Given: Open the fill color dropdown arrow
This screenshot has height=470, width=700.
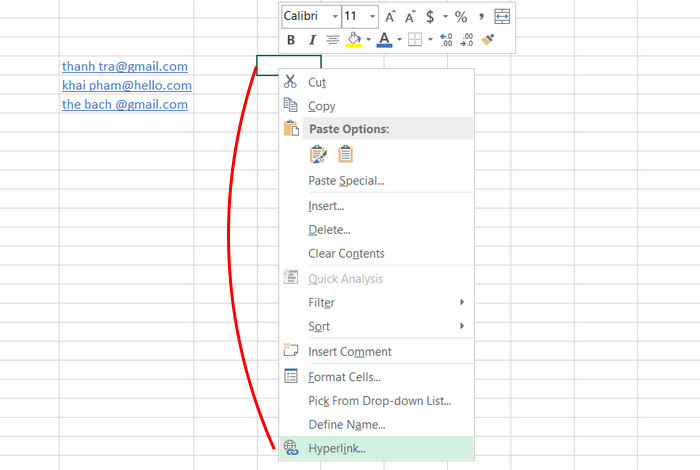Looking at the screenshot, I should 369,40.
